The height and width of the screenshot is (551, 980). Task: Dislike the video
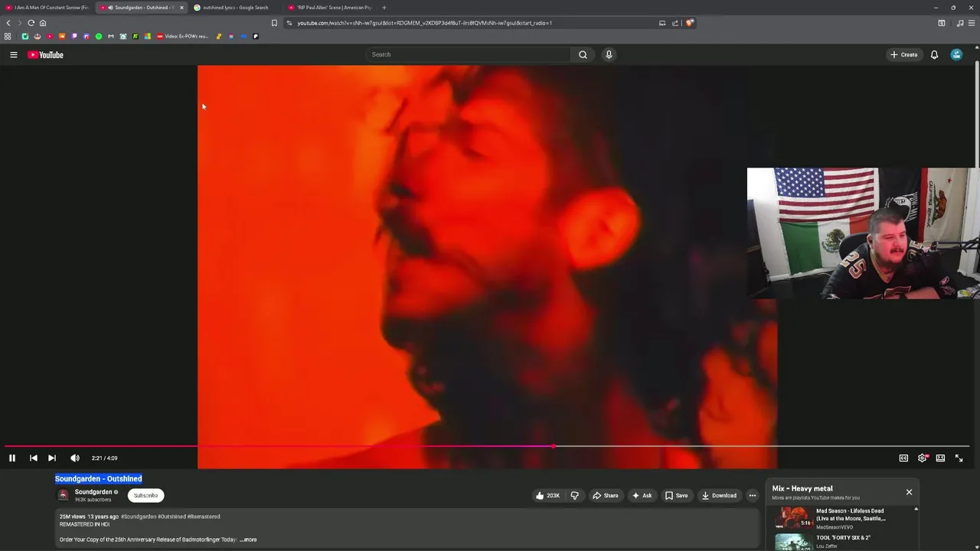tap(575, 495)
